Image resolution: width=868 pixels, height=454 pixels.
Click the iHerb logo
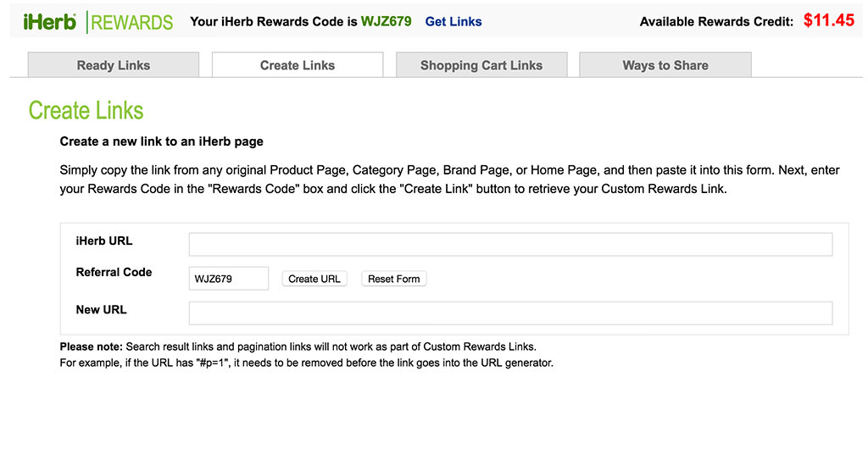click(50, 22)
